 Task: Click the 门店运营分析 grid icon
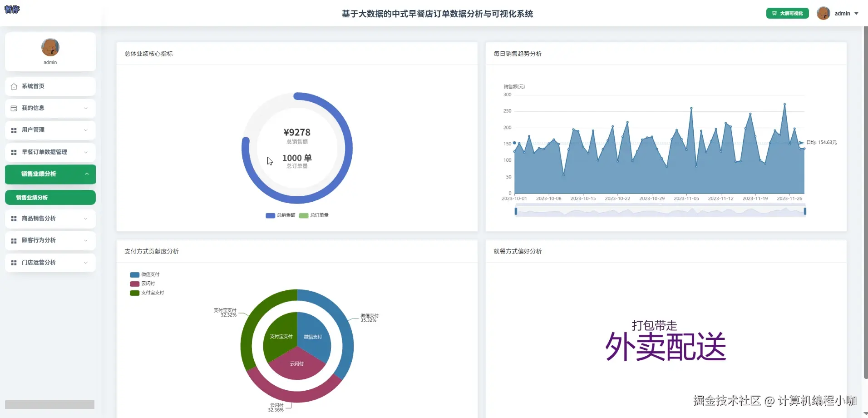[14, 263]
